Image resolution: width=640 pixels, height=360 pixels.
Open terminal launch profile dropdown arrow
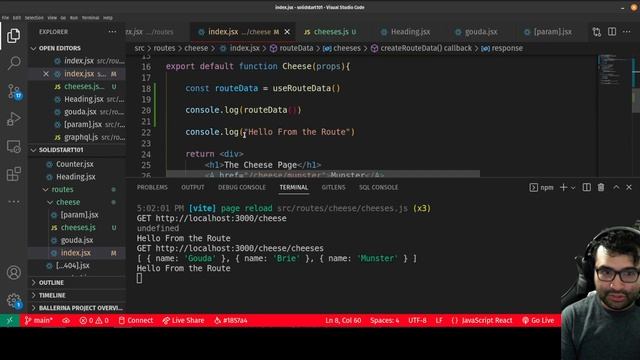point(573,188)
